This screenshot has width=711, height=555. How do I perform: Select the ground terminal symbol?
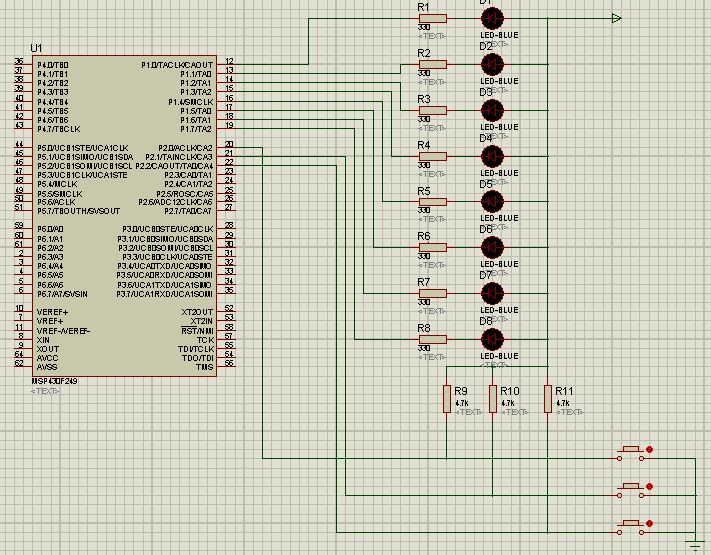[695, 545]
